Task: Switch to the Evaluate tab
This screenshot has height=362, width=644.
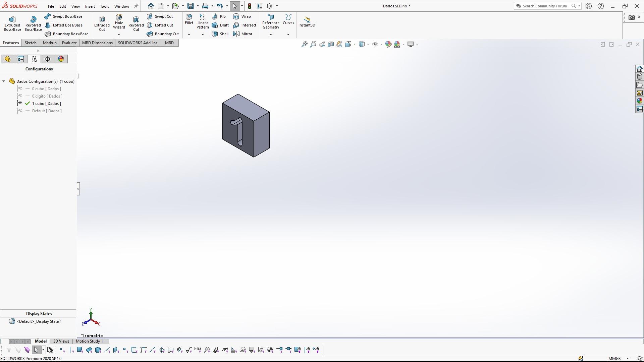Action: (69, 43)
